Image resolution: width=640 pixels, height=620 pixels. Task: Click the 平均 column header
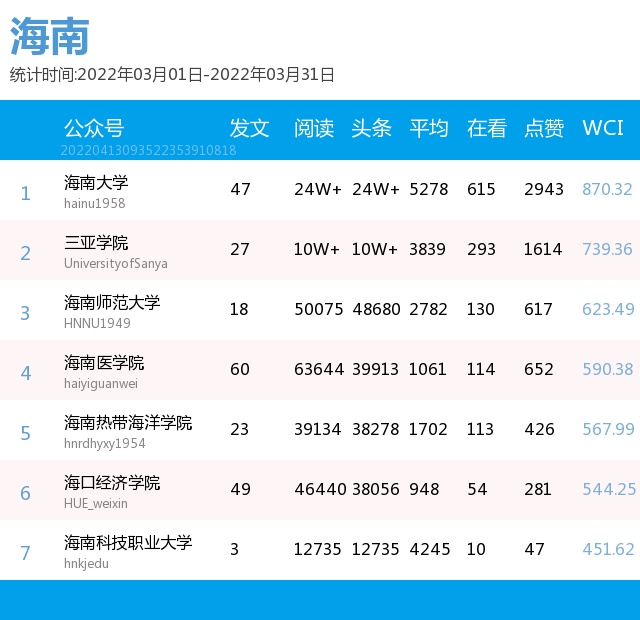[429, 128]
